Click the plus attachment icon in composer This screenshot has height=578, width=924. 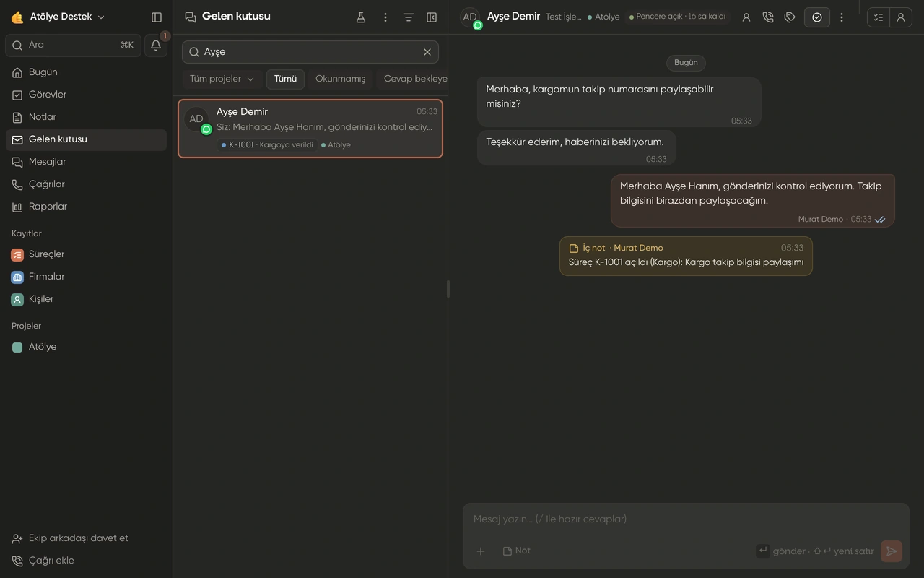click(x=481, y=551)
